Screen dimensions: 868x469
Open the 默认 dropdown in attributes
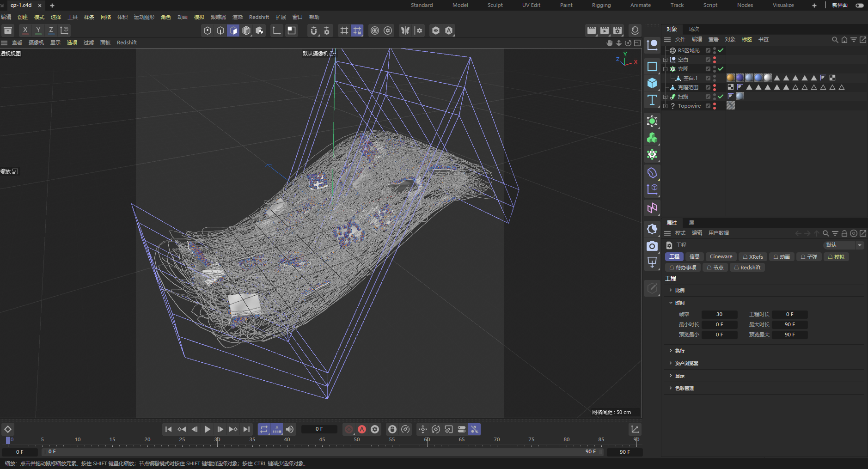click(x=844, y=245)
